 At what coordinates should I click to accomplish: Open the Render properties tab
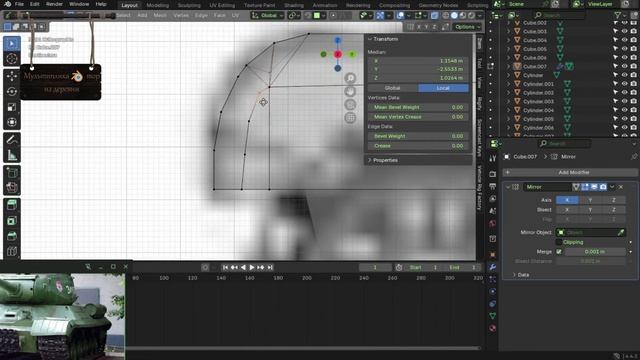click(x=493, y=174)
